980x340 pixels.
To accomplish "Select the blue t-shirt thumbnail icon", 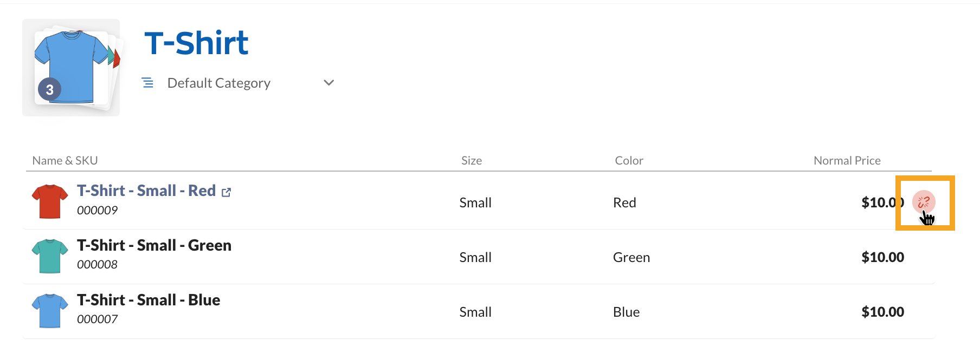I will click(x=49, y=310).
